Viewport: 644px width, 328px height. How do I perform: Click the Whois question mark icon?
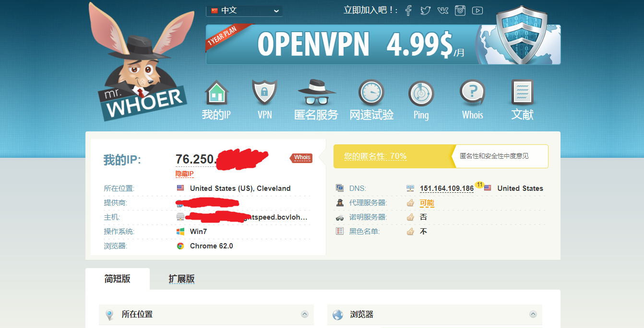[x=473, y=92]
